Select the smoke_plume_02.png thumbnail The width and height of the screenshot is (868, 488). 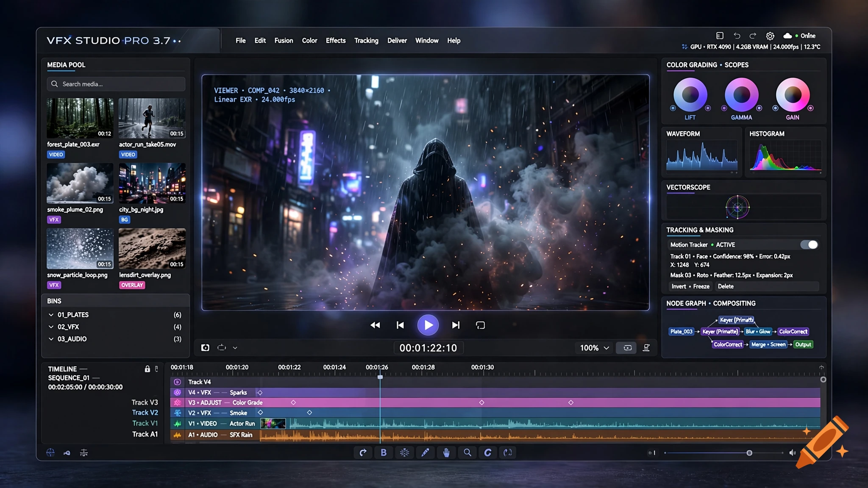click(80, 183)
